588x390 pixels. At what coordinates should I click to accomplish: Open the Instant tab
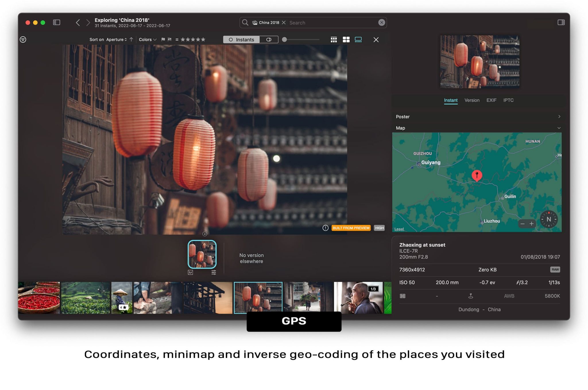(451, 100)
